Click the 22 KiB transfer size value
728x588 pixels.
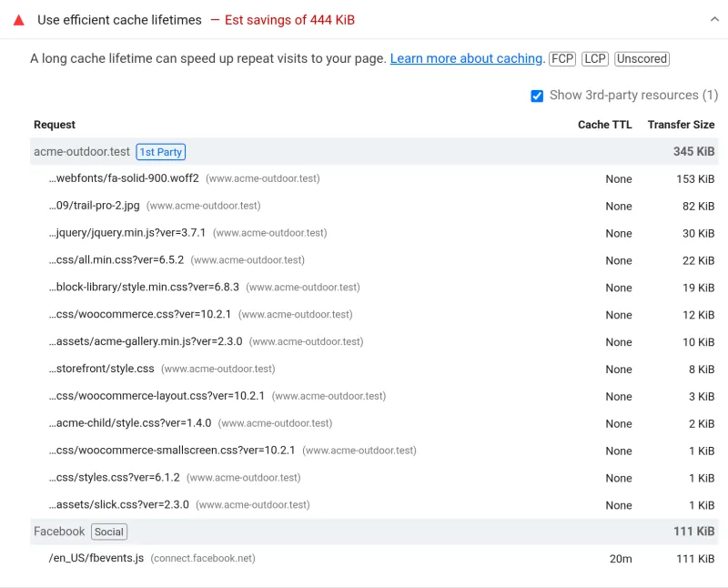point(698,260)
